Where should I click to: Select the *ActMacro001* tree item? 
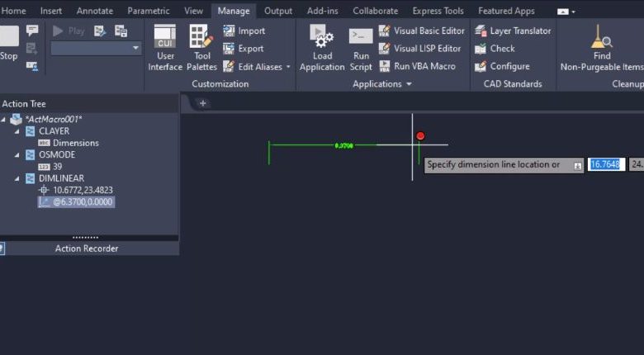(54, 119)
